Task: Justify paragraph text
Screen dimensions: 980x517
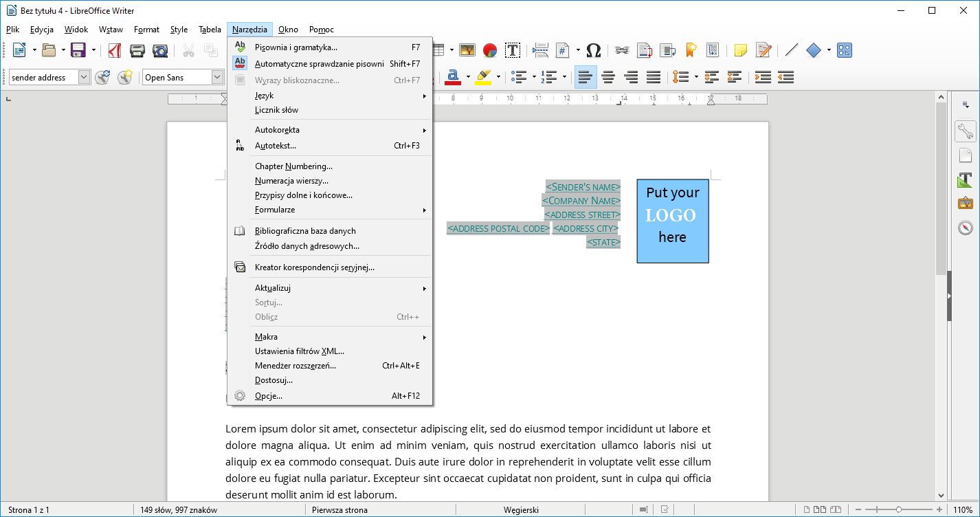Action: pos(654,78)
